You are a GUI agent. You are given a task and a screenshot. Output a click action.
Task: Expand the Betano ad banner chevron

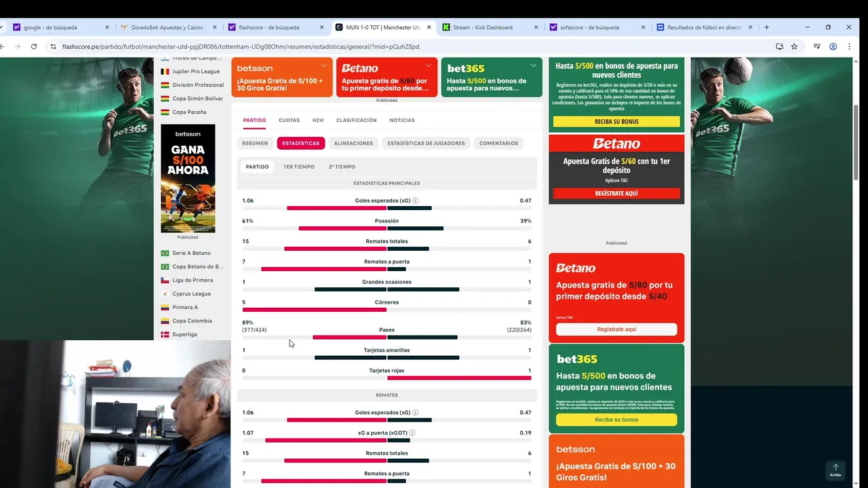point(429,66)
